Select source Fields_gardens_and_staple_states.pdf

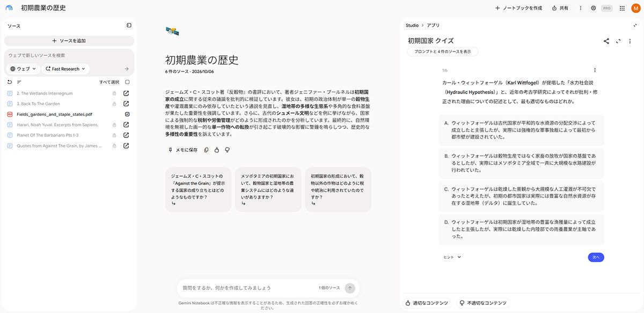coord(54,114)
